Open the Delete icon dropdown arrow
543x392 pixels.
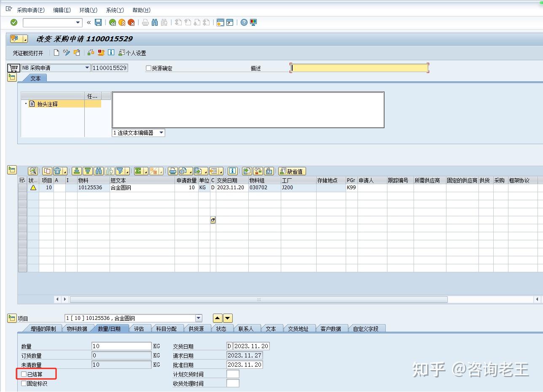pos(65,171)
